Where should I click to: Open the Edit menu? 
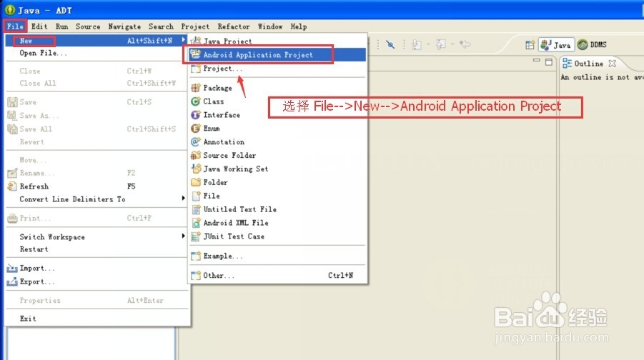tap(39, 26)
